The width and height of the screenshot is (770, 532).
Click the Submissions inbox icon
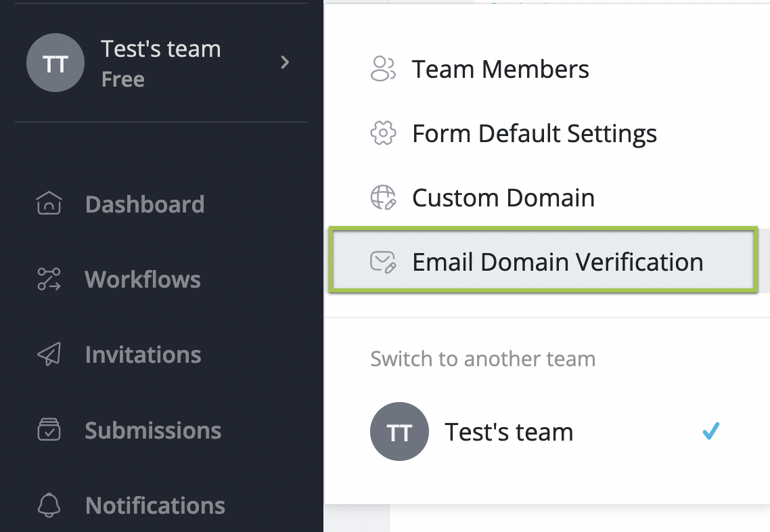click(x=49, y=430)
